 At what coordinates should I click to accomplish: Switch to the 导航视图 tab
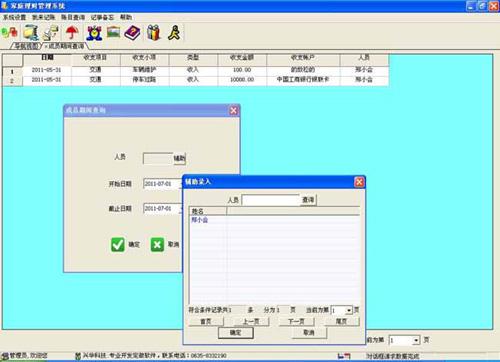coord(27,46)
